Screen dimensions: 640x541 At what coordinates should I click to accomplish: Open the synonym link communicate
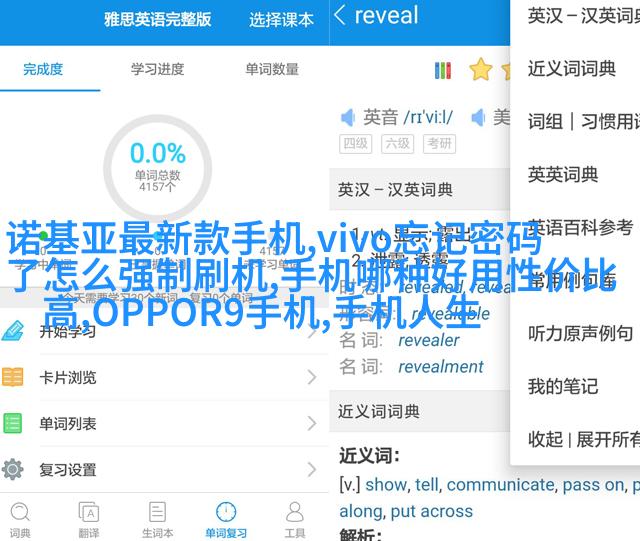click(x=500, y=485)
